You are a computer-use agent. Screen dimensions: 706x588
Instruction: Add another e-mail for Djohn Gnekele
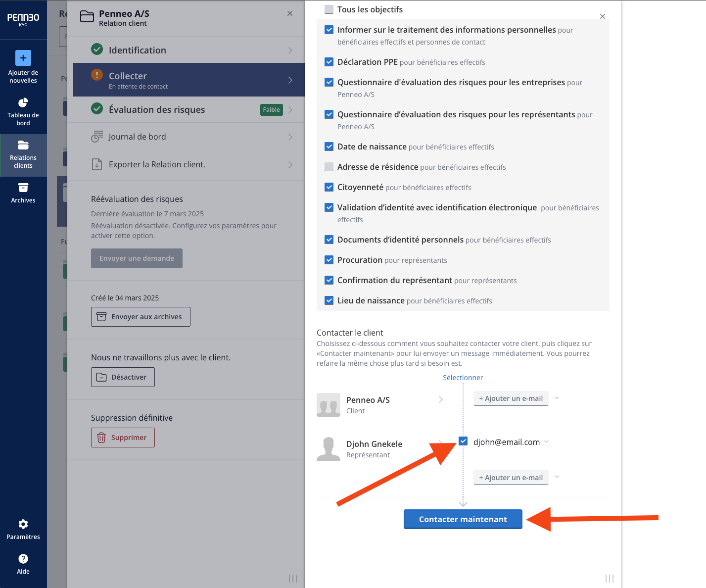511,478
